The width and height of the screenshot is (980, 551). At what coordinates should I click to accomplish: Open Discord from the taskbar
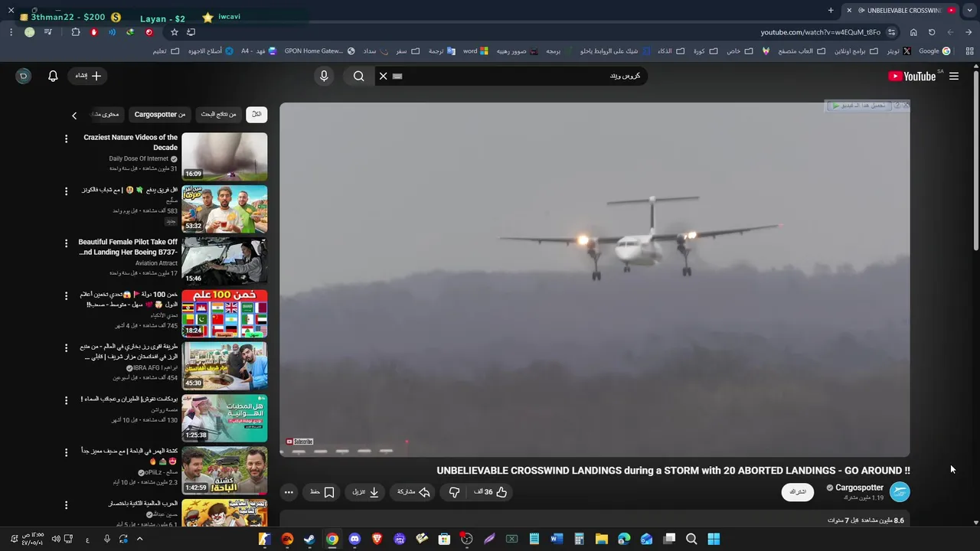coord(354,539)
